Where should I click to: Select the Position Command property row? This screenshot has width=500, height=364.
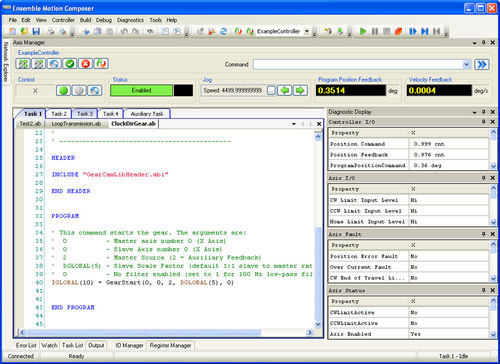tap(409, 144)
